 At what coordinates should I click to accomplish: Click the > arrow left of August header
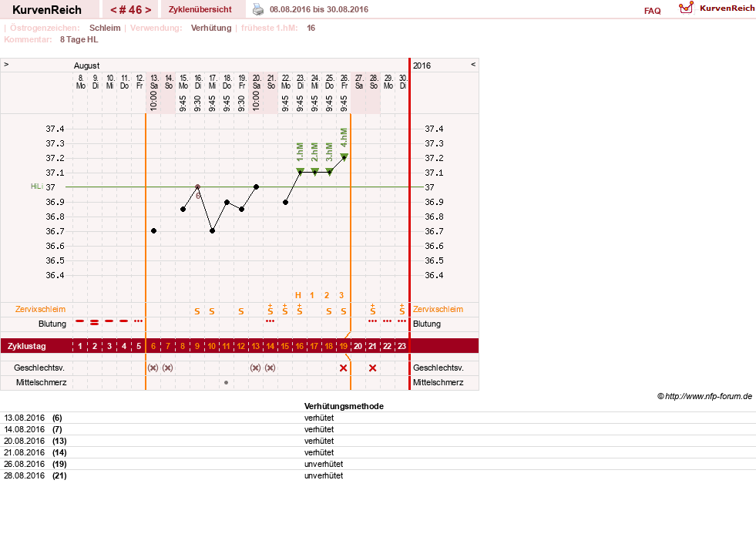tap(6, 64)
